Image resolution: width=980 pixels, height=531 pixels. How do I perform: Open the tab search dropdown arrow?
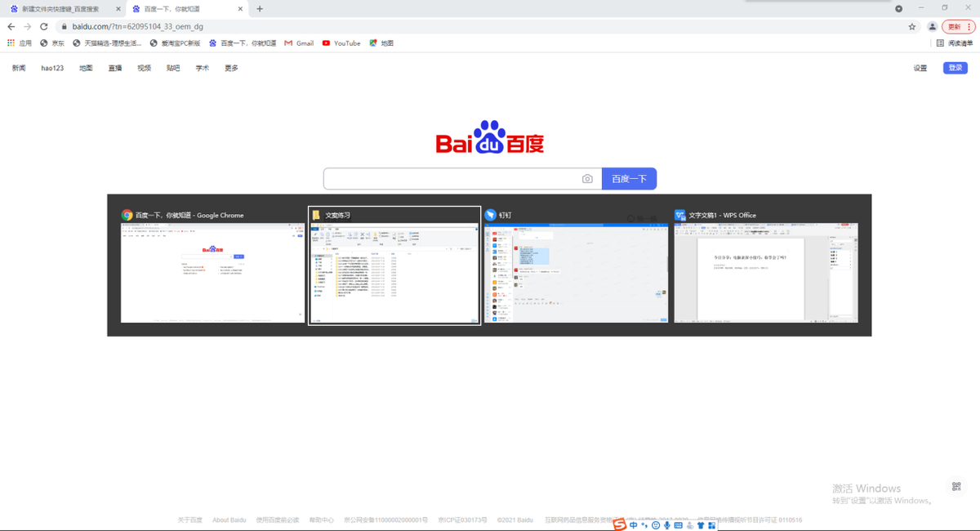[899, 8]
